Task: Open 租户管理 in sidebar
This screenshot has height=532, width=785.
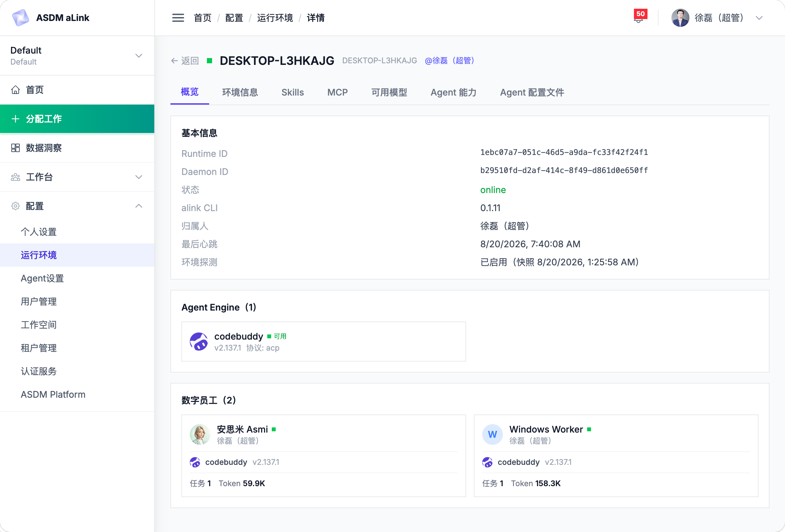Action: point(77,348)
